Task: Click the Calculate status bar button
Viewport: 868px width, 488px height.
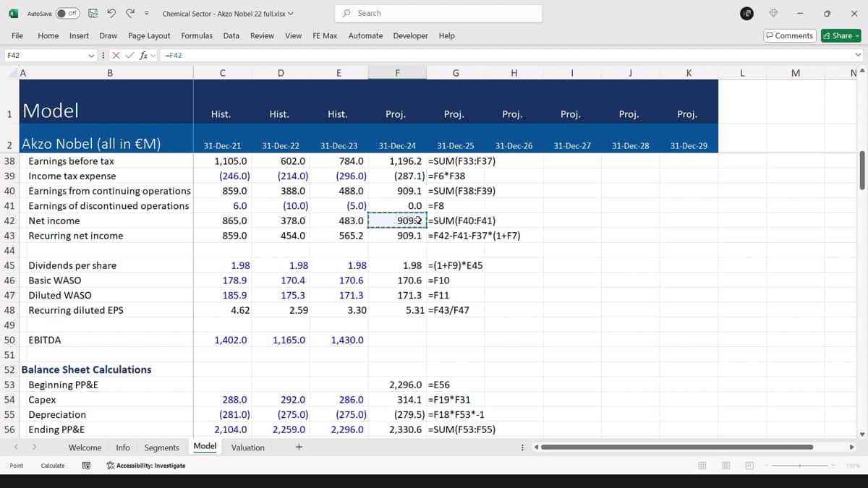Action: click(x=53, y=466)
